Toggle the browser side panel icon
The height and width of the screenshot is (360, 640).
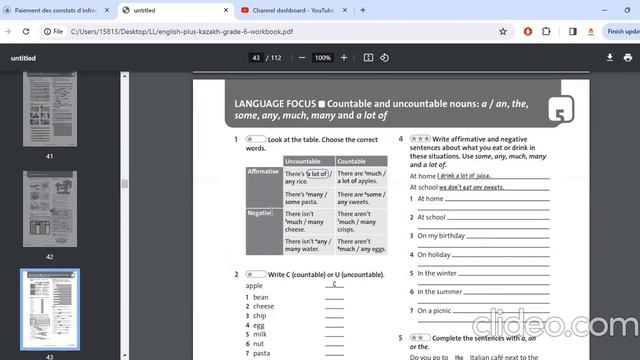point(573,31)
